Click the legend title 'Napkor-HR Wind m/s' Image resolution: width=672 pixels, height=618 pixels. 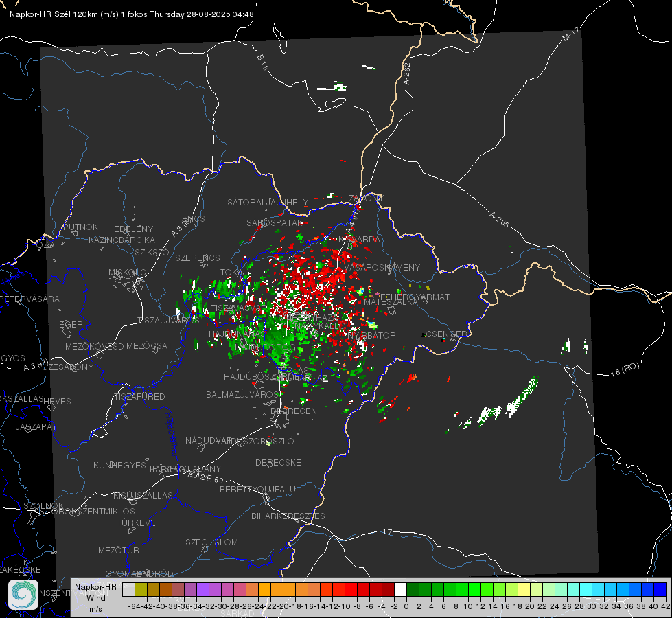95,597
